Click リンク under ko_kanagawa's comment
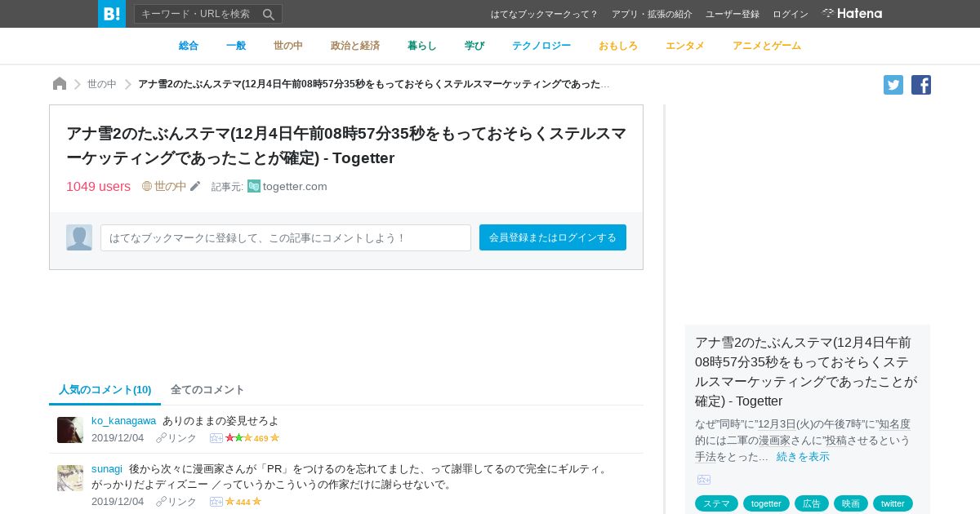The height and width of the screenshot is (514, 980). [x=176, y=438]
